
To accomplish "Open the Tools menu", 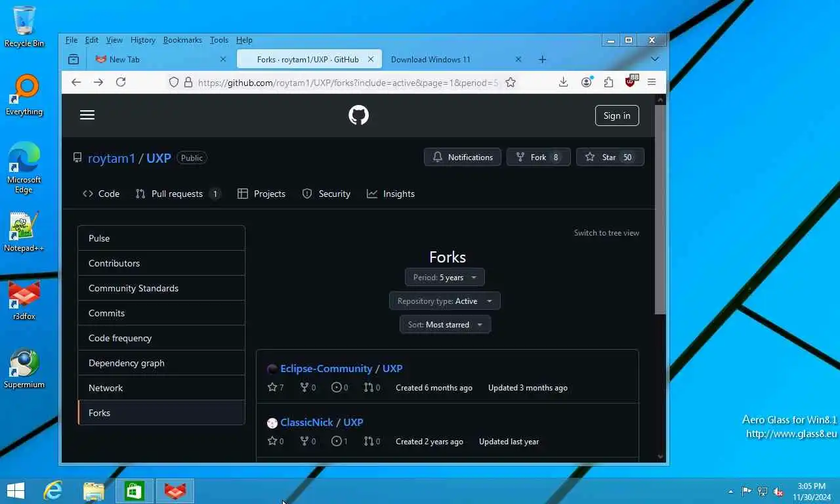I will [219, 40].
